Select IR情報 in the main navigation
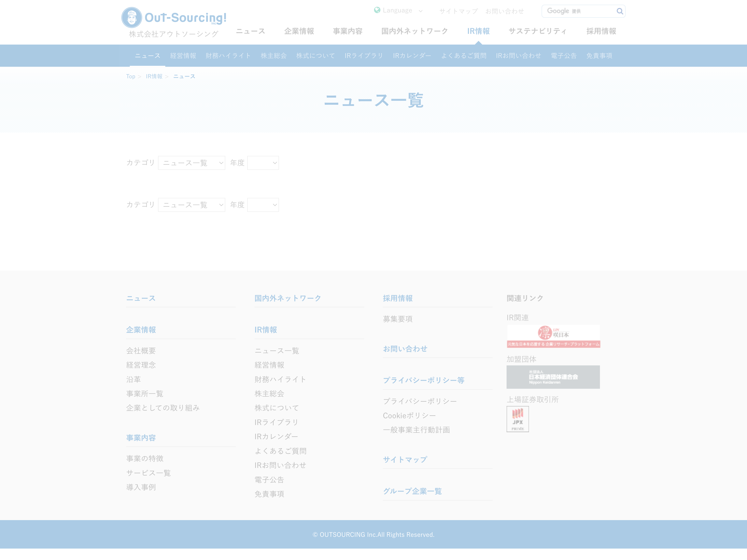The height and width of the screenshot is (560, 747). coord(478,31)
